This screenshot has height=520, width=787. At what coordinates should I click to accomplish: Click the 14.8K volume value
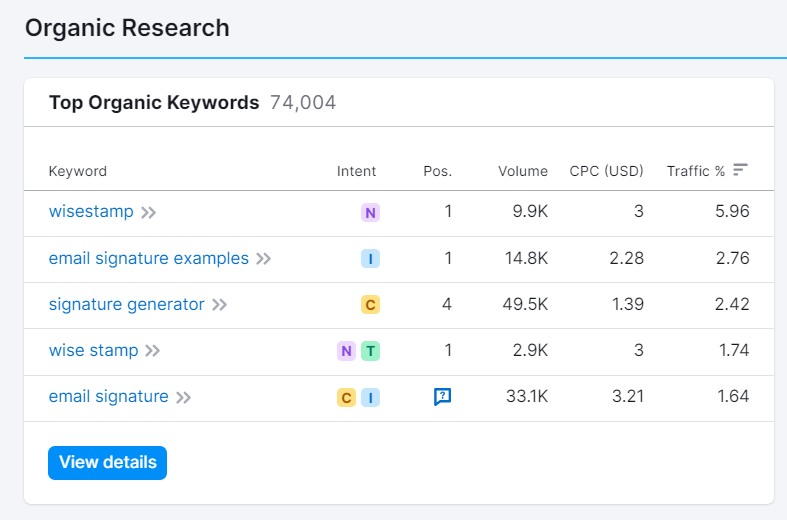pyautogui.click(x=526, y=258)
